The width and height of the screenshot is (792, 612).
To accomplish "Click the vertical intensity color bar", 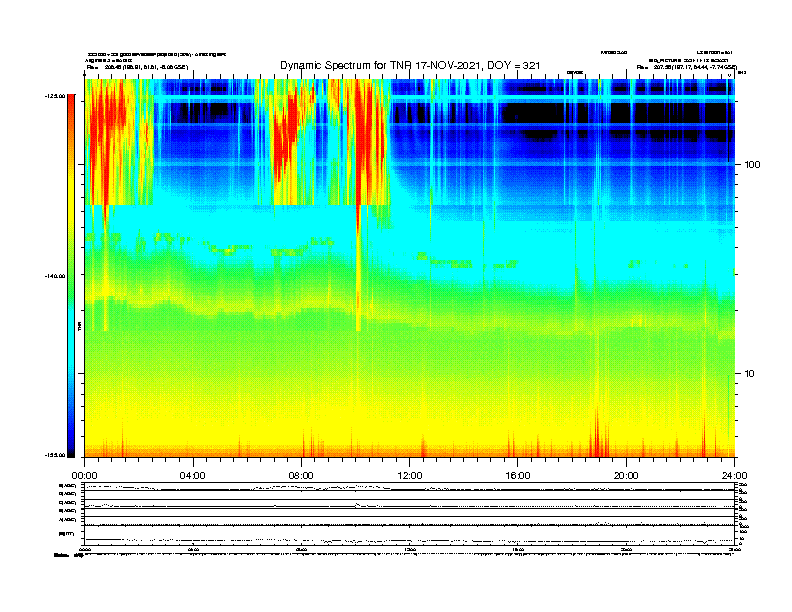I will [x=71, y=276].
